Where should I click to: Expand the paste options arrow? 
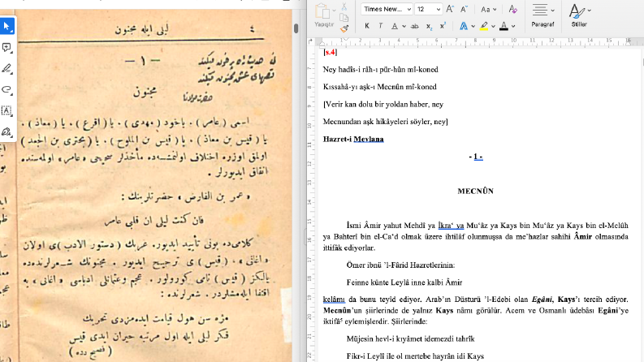click(x=334, y=11)
